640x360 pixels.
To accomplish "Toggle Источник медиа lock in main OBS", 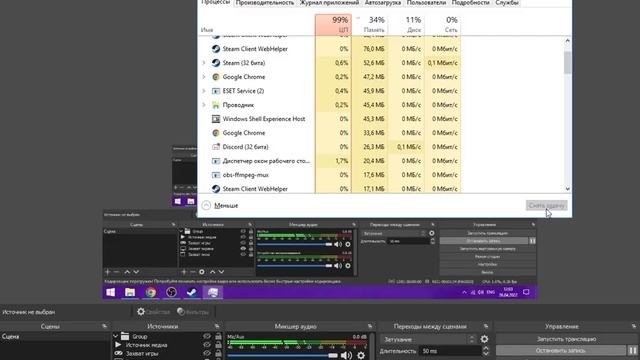I will 218,345.
